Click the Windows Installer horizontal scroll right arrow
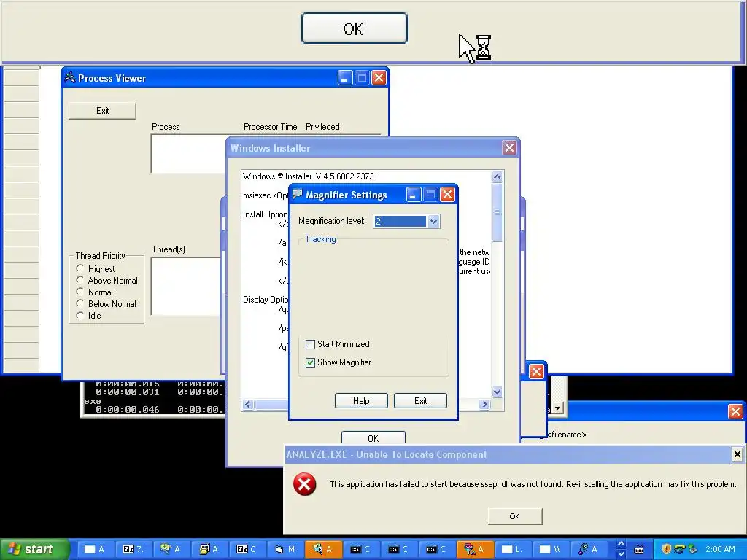The width and height of the screenshot is (747, 560). [484, 404]
